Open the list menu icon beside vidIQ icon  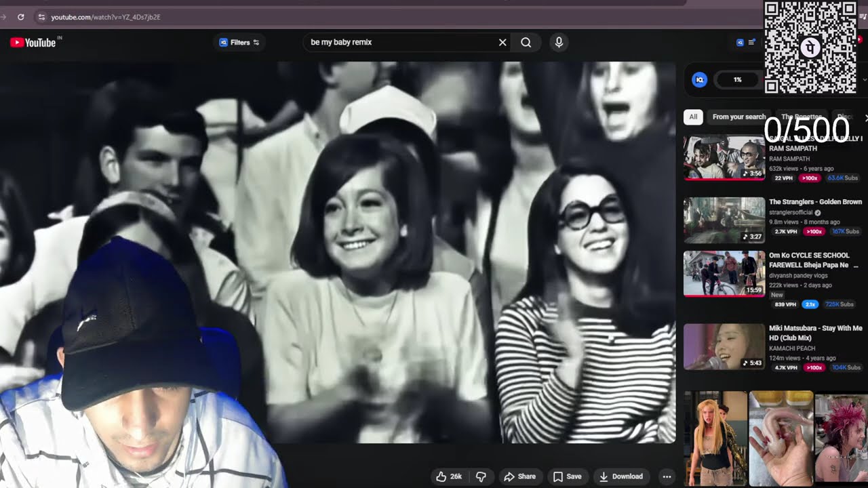(751, 42)
